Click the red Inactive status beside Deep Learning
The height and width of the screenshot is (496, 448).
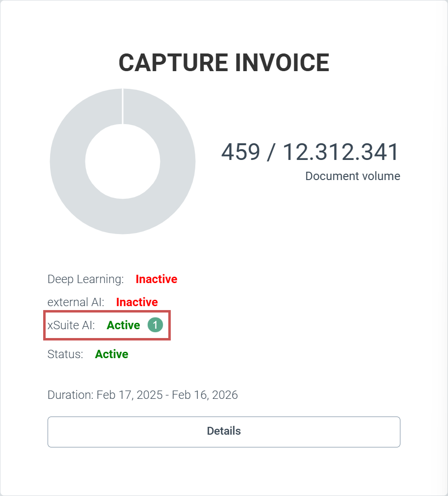point(156,279)
